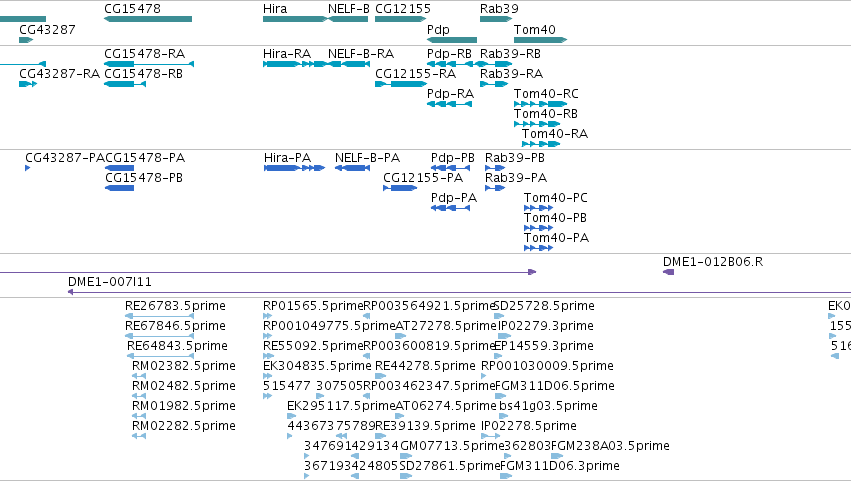Screen dimensions: 851x481
Task: Open the RE26783.5prime EST label
Action: tap(175, 306)
